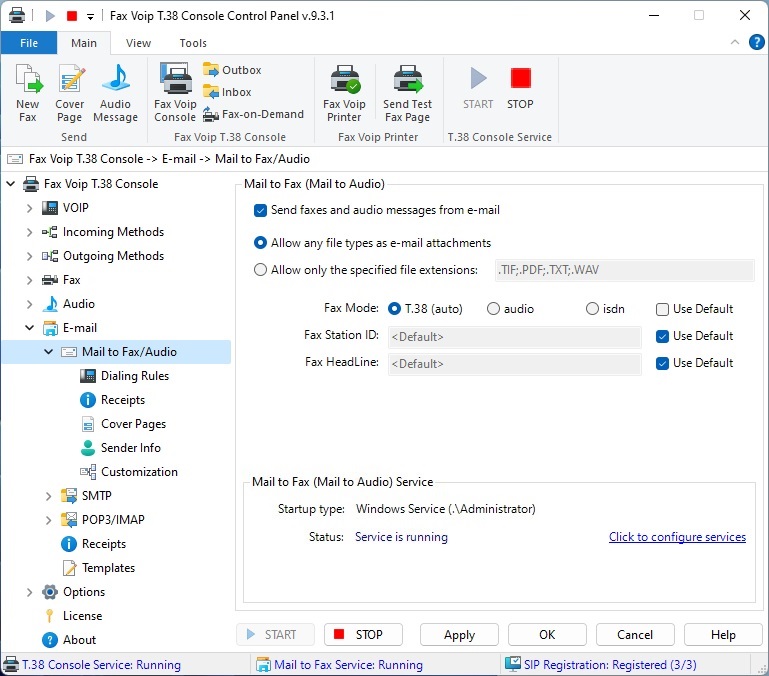Open the File menu tab
Screen dimensions: 769x676
coord(29,43)
